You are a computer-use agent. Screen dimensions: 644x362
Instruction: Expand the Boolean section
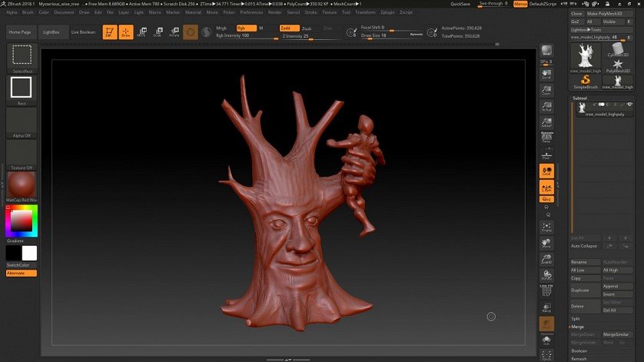pyautogui.click(x=579, y=351)
